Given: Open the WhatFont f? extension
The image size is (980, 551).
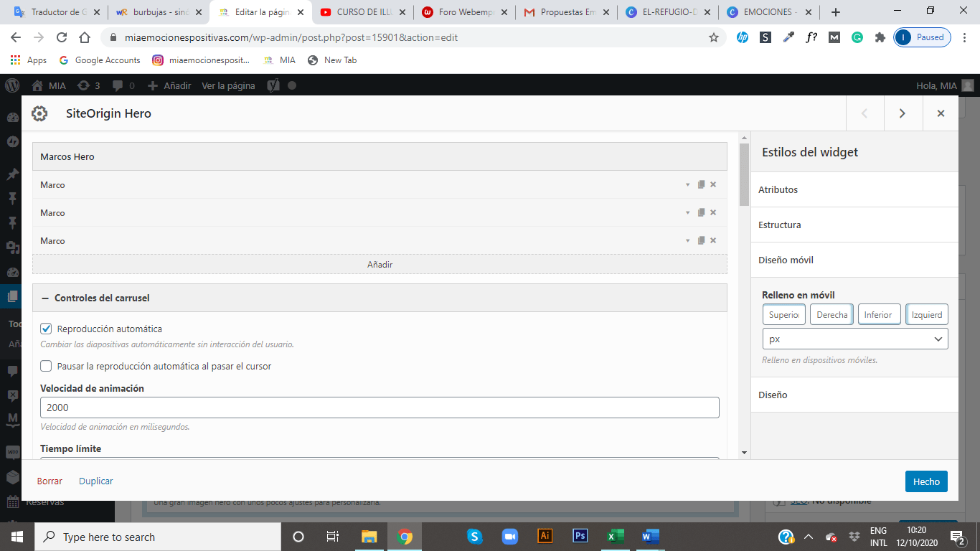Looking at the screenshot, I should [811, 37].
